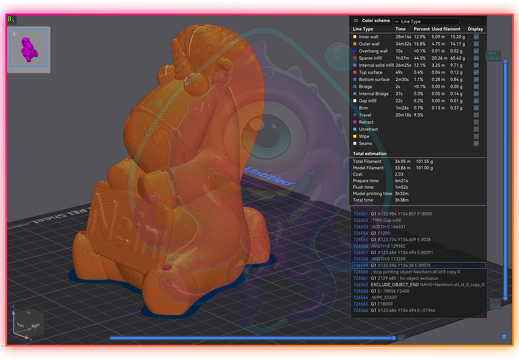Click the orange Outer wall color marker
The height and width of the screenshot is (360, 519).
[355, 44]
